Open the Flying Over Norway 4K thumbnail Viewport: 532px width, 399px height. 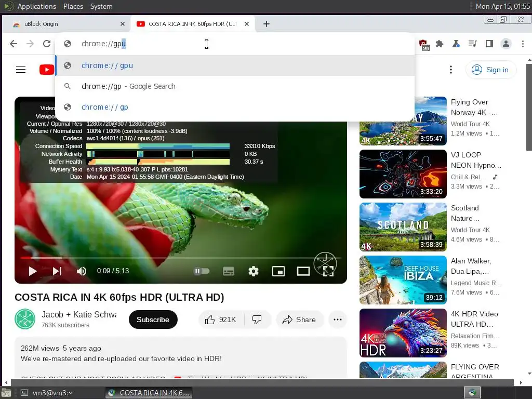[x=403, y=121]
